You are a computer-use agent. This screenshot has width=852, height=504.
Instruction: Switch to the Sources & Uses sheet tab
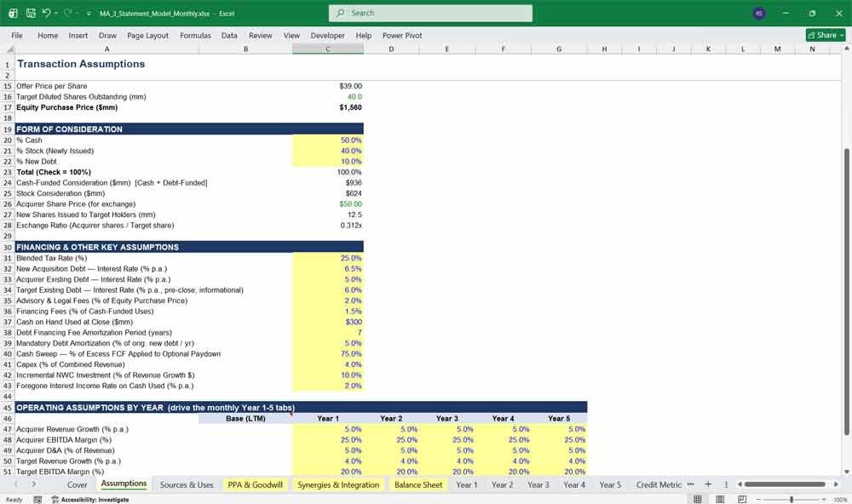(x=187, y=484)
